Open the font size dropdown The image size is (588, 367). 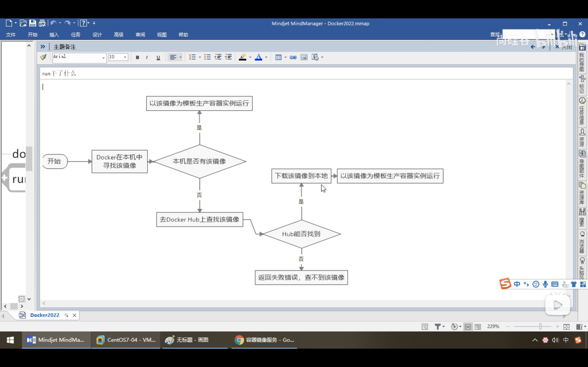(x=125, y=57)
